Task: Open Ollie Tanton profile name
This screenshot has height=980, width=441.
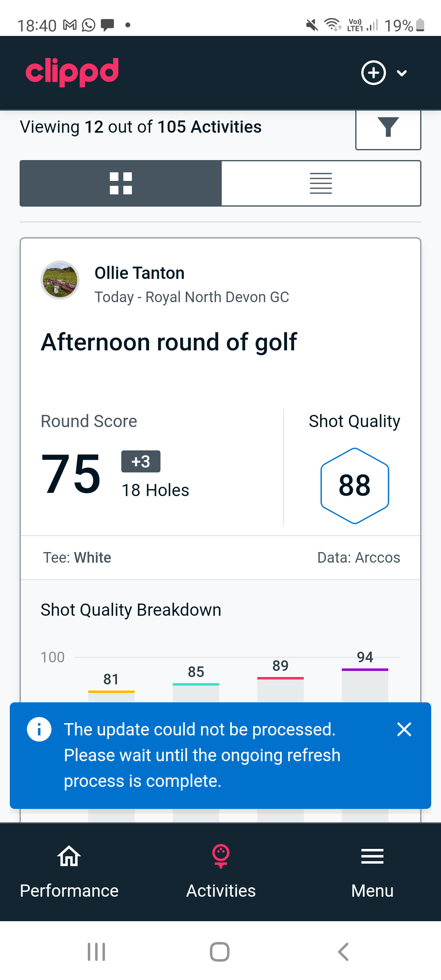Action: click(140, 273)
